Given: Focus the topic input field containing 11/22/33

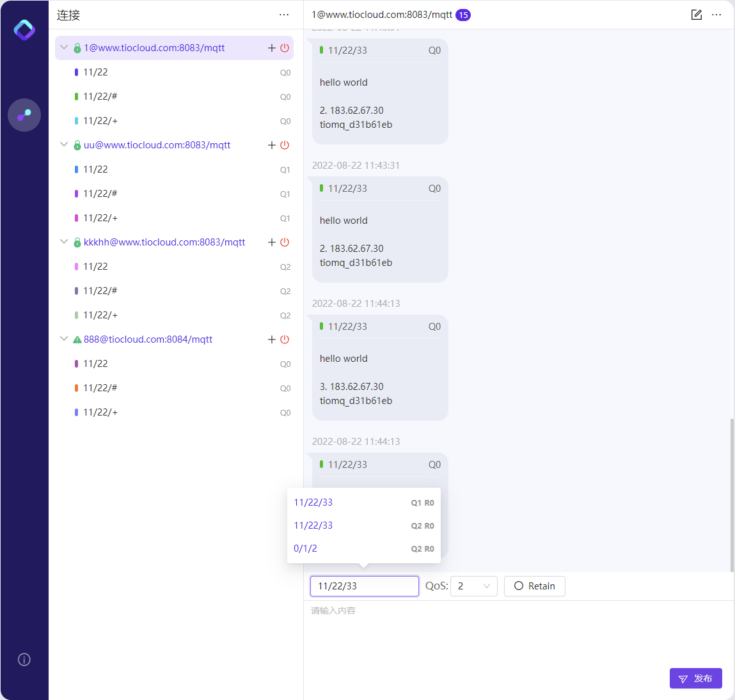Looking at the screenshot, I should (x=364, y=586).
